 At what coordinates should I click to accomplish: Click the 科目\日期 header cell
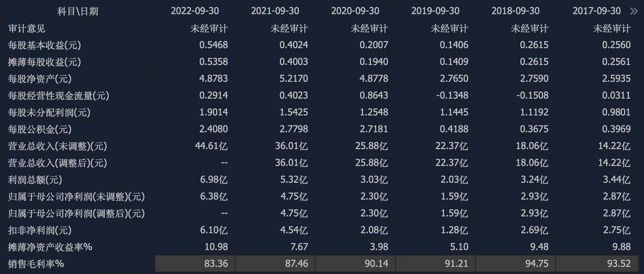point(78,11)
